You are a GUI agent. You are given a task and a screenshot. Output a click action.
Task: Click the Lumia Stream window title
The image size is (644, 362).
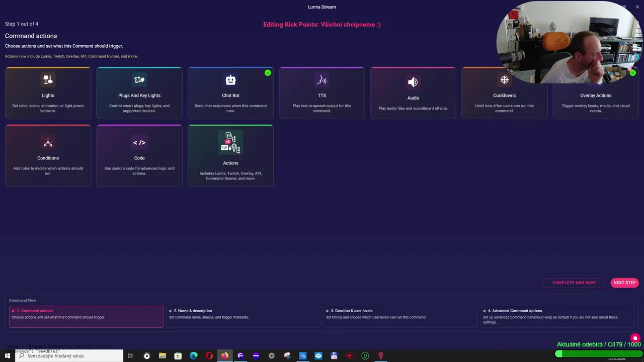(322, 7)
